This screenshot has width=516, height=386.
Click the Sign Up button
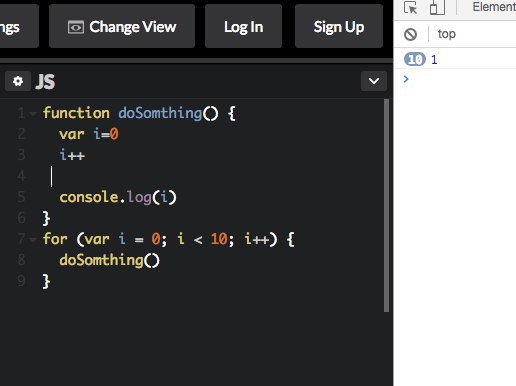coord(339,26)
